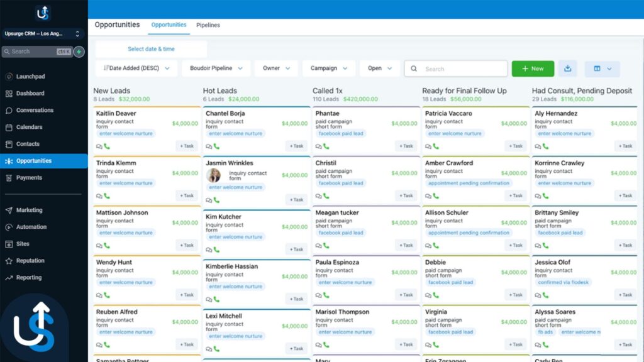Click the download export icon

point(568,69)
